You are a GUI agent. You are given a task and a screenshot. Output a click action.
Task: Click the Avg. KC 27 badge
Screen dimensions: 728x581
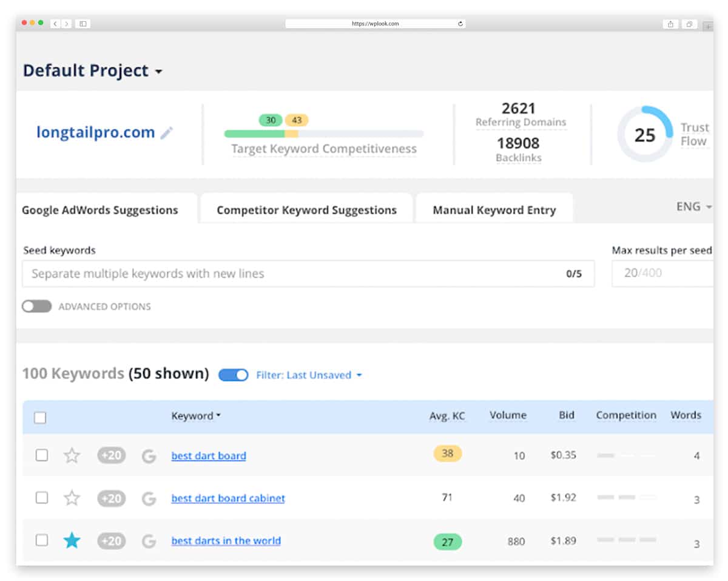tap(448, 542)
